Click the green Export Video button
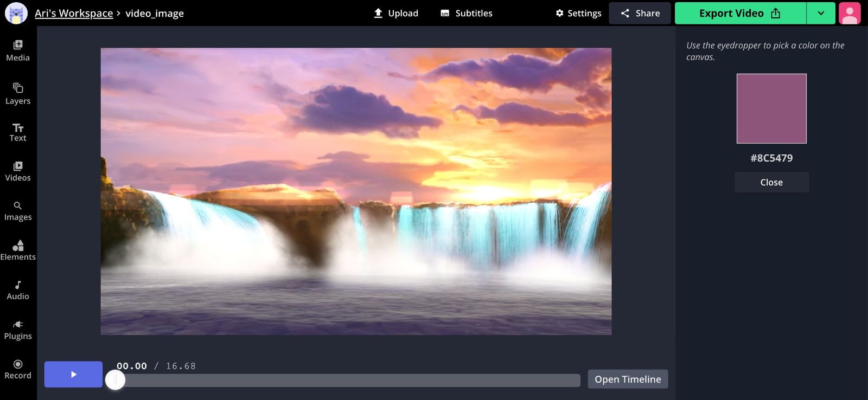868x400 pixels. [x=740, y=14]
